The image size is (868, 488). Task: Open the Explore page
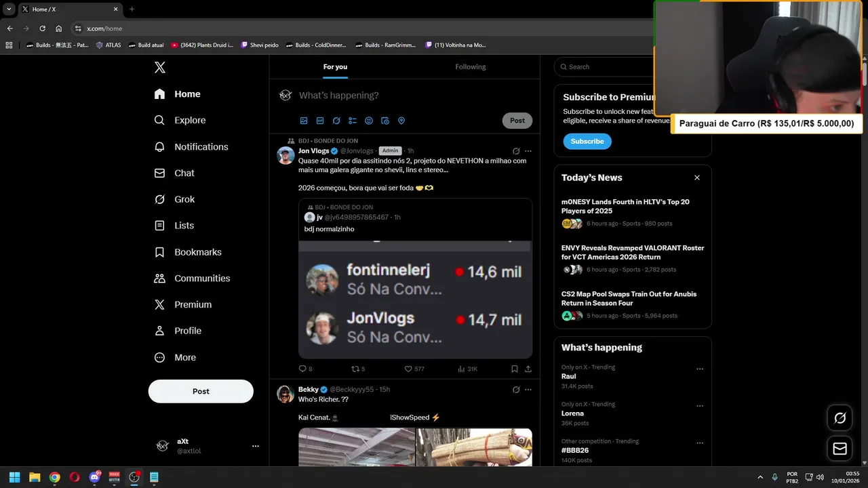pyautogui.click(x=180, y=120)
